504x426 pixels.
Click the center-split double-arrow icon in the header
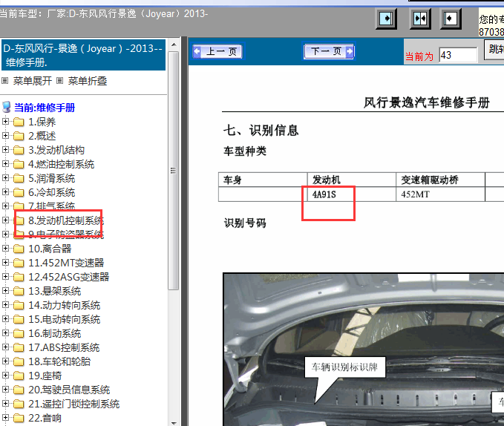click(x=420, y=19)
